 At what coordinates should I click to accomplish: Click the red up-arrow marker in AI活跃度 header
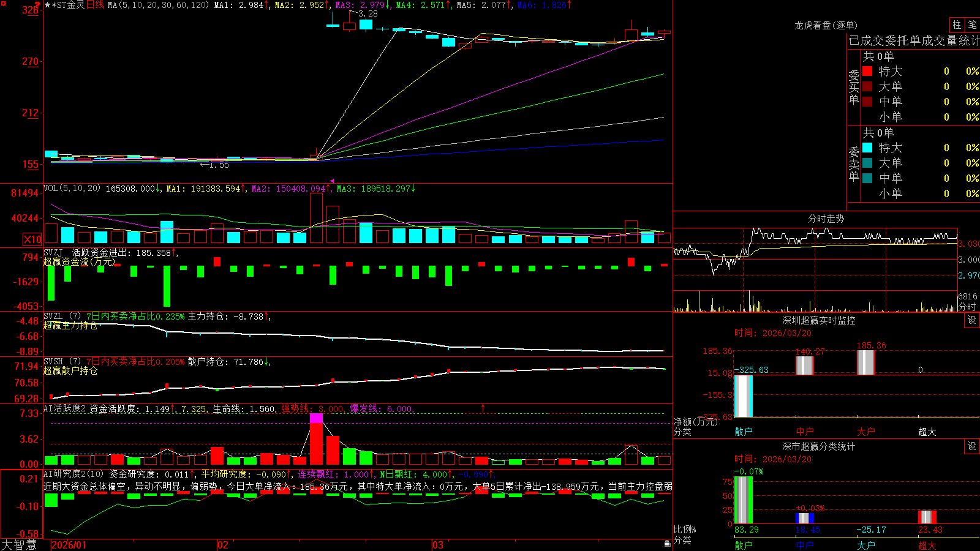(483, 408)
